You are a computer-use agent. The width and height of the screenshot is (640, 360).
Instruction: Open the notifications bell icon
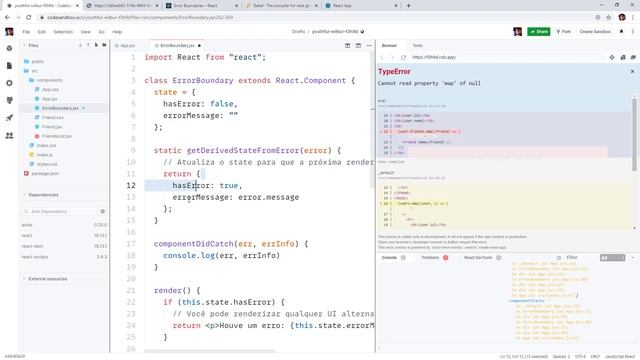tap(622, 31)
